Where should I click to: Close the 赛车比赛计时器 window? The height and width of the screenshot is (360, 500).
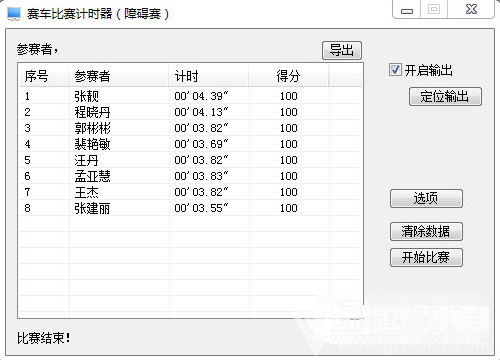(471, 9)
